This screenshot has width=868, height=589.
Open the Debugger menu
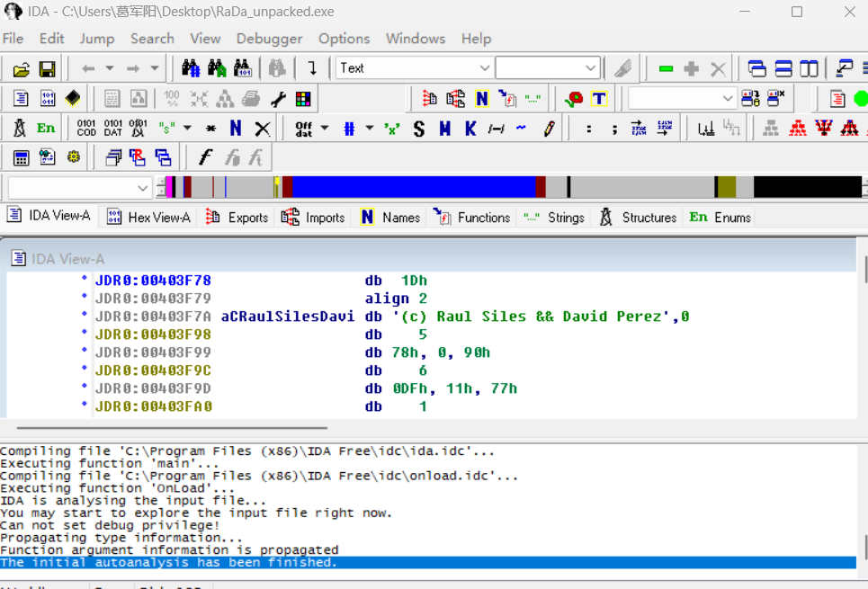(269, 39)
